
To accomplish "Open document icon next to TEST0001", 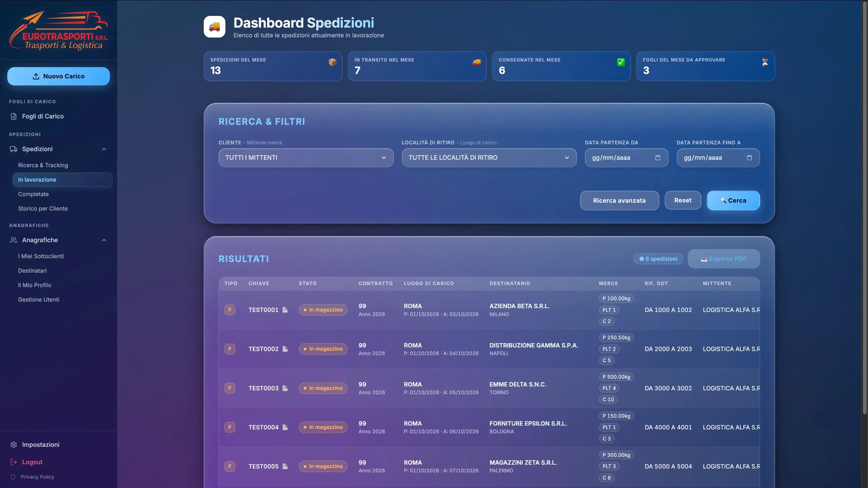I will pyautogui.click(x=285, y=310).
